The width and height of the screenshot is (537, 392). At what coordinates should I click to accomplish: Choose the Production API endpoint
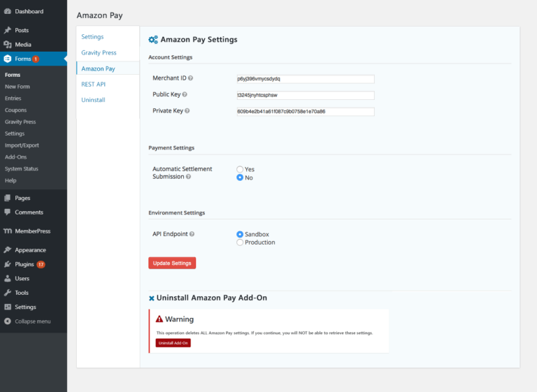240,242
